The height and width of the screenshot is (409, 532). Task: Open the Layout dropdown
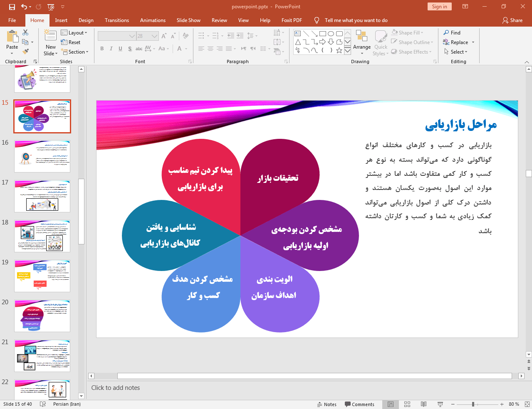click(74, 33)
